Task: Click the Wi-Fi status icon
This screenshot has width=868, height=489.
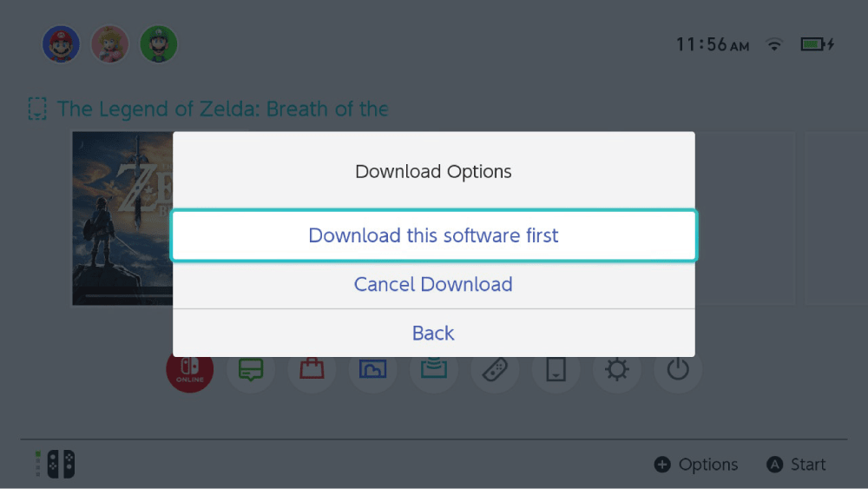Action: point(774,44)
